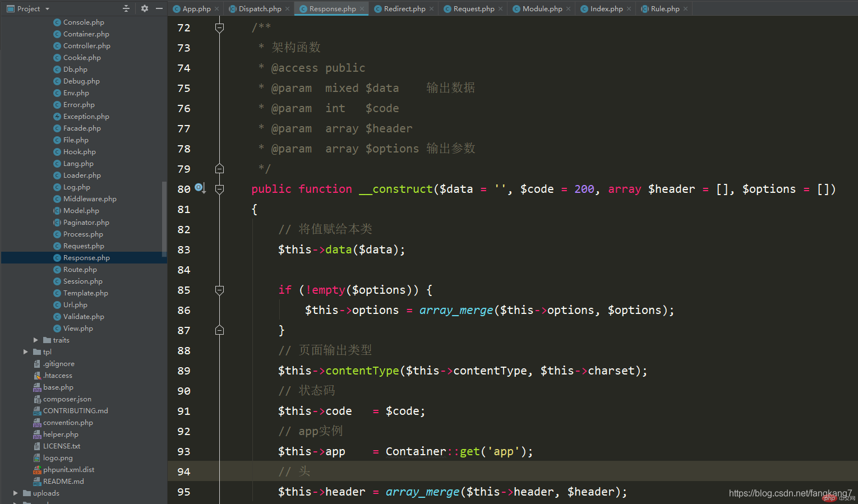Click the override gutter icon at line 80

click(200, 188)
